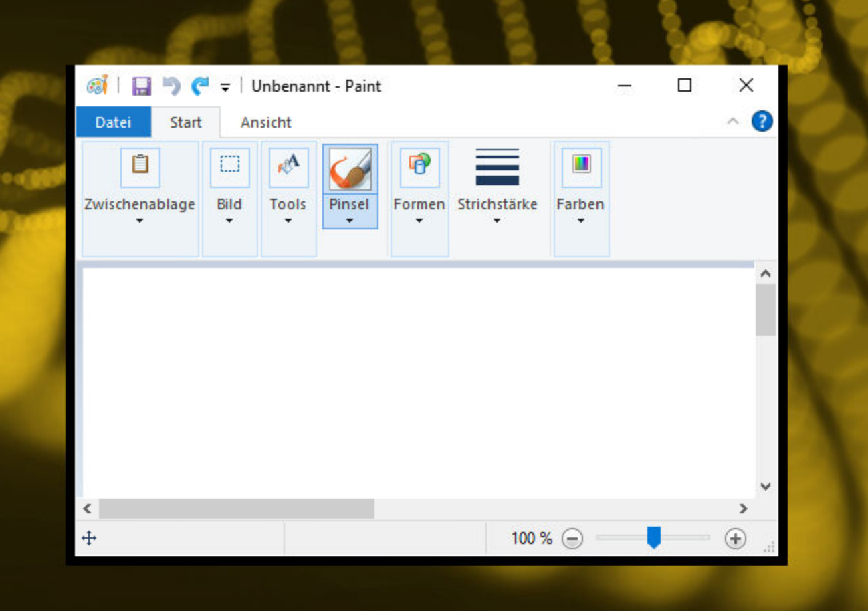Open the Zwischenablage clipboard icon
Viewport: 868px width, 611px height.
click(x=140, y=166)
